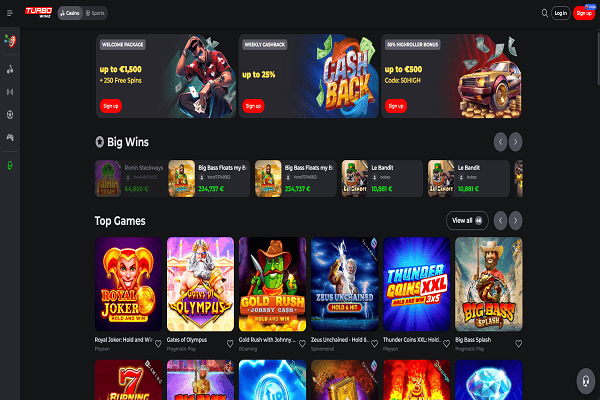Open the hamburger menu icon
The height and width of the screenshot is (400, 600).
pyautogui.click(x=10, y=13)
